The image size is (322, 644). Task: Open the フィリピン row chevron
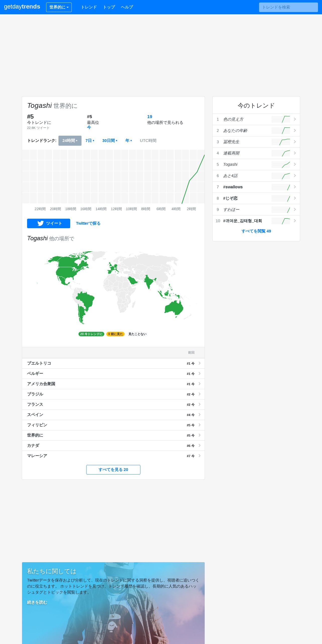pyautogui.click(x=200, y=425)
